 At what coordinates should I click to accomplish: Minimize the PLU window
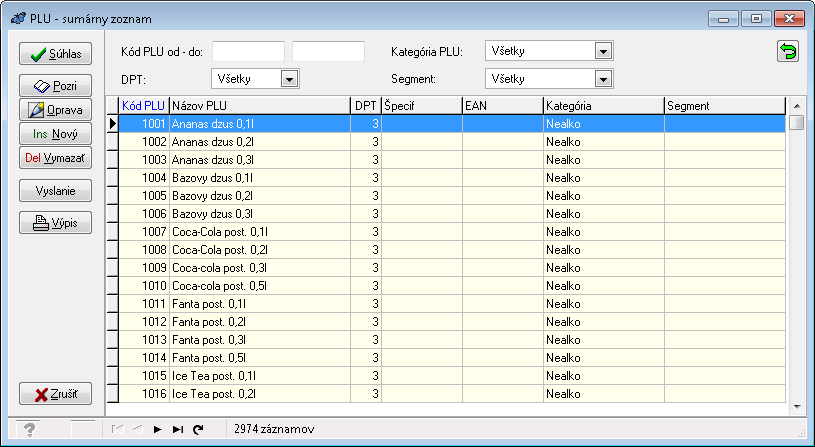tap(723, 19)
